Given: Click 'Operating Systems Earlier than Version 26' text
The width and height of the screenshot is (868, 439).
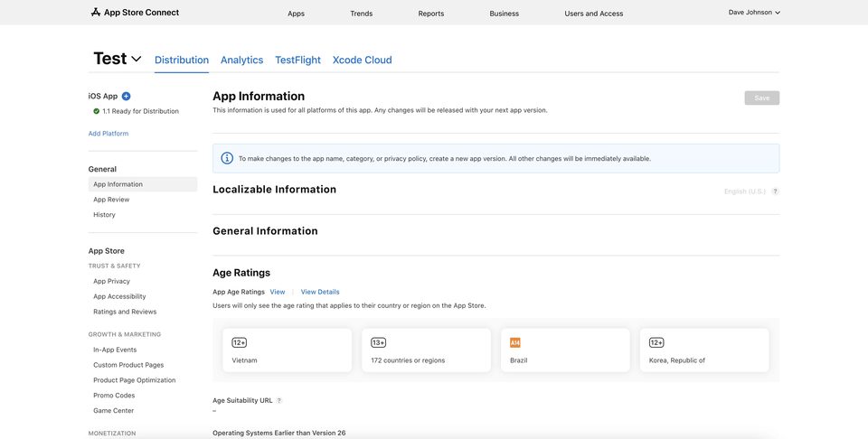Looking at the screenshot, I should [279, 433].
